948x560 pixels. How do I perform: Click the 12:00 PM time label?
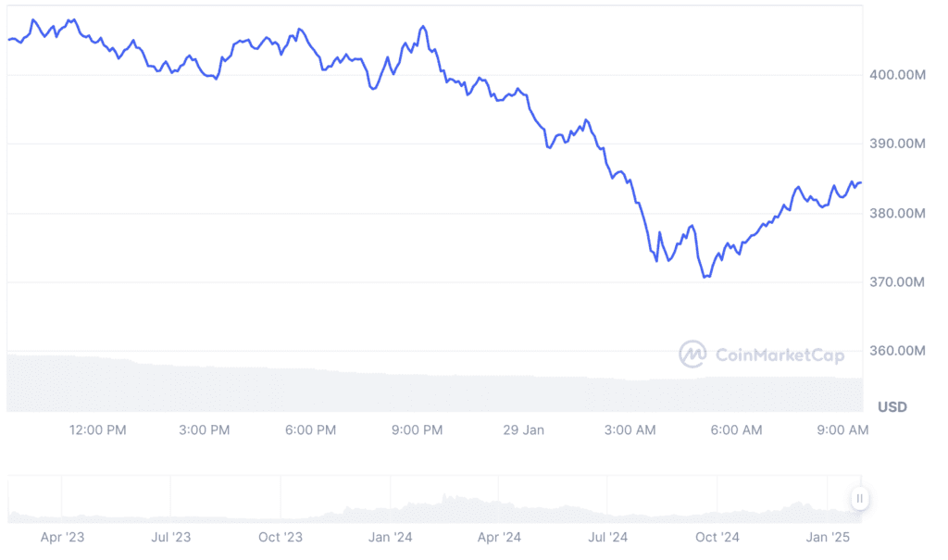point(98,430)
